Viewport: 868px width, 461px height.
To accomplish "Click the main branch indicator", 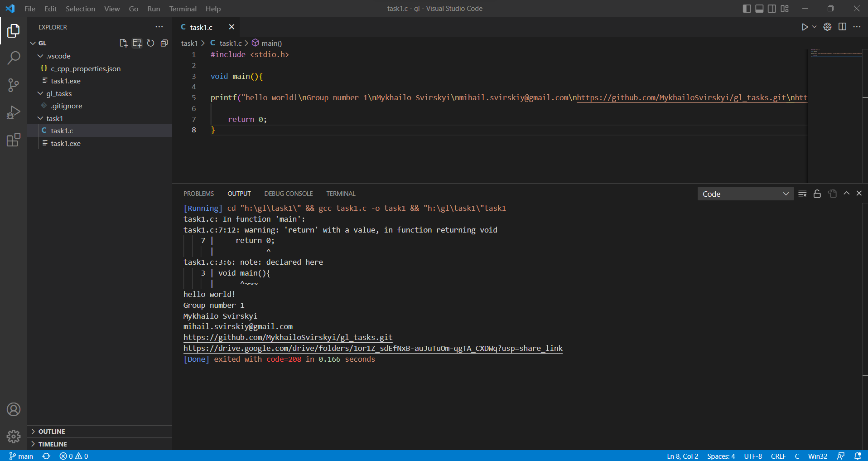I will coord(21,456).
